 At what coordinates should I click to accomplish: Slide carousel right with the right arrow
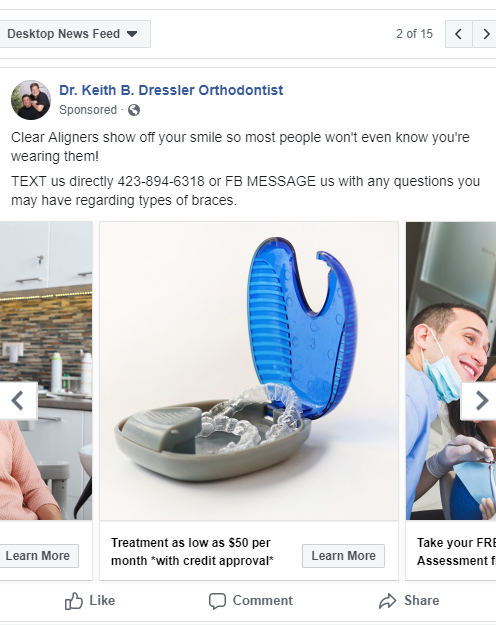480,401
